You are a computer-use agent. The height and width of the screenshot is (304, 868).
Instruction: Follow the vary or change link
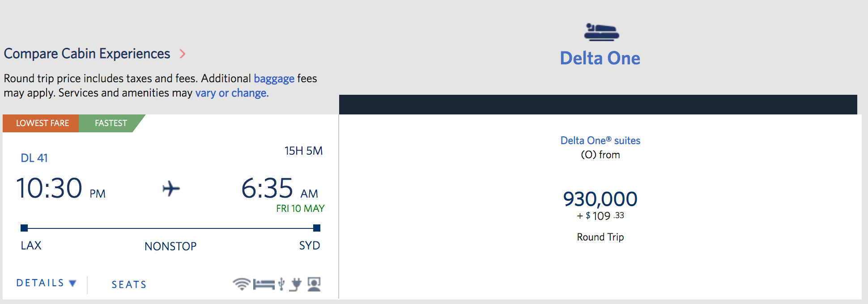tap(232, 93)
